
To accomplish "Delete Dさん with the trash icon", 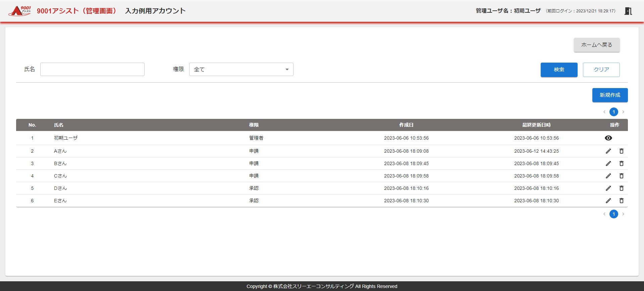I will point(621,188).
